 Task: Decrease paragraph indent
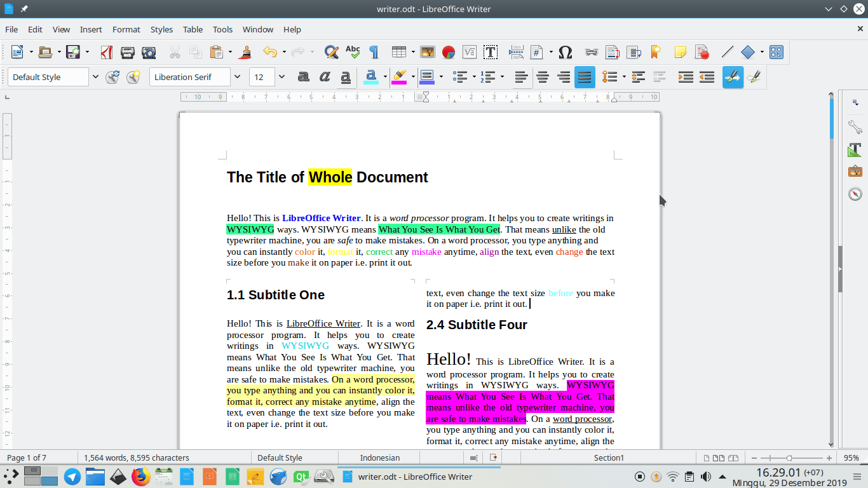pos(707,77)
